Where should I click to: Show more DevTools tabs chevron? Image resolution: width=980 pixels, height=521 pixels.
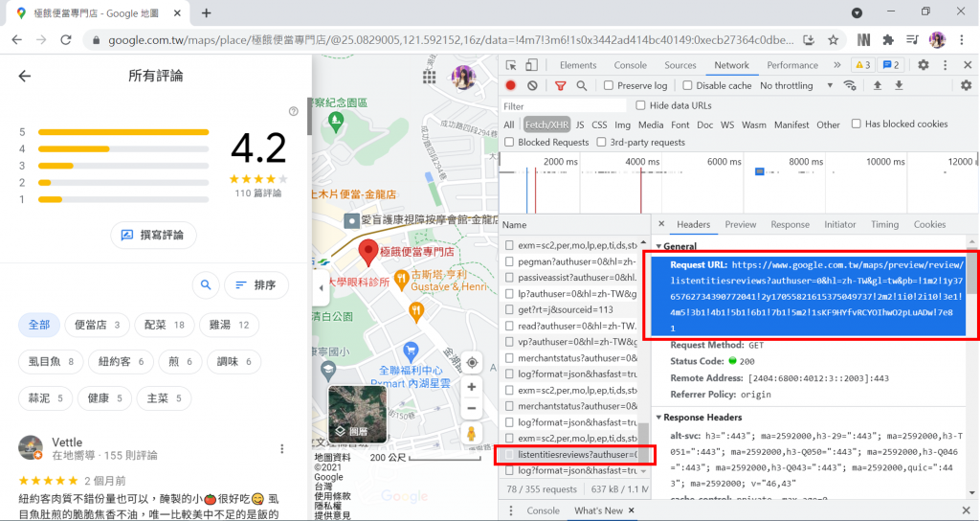tap(836, 65)
